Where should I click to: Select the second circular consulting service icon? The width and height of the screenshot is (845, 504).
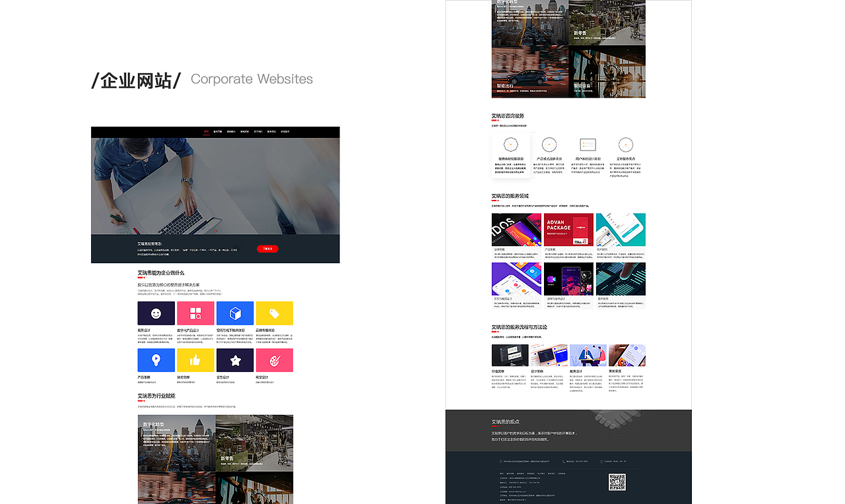(549, 144)
